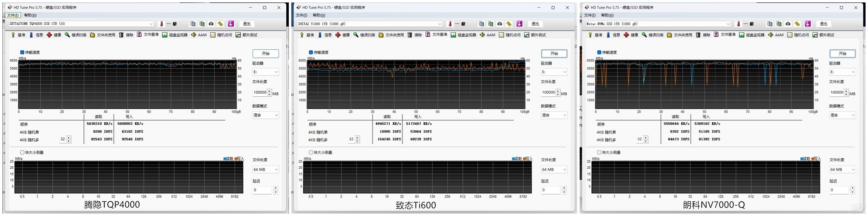The height and width of the screenshot is (216, 868).
Task: Click camera save-screenshot icon in ZHITAI window
Action: [500, 24]
